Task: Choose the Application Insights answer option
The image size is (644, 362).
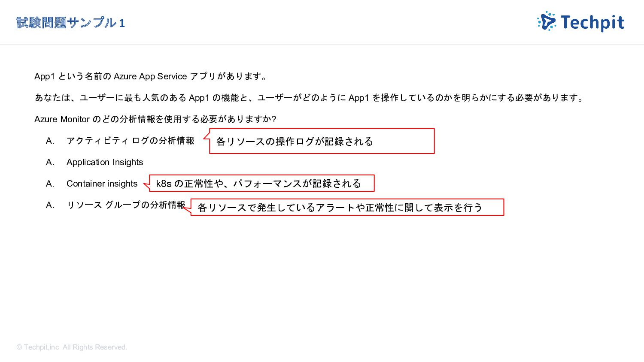Action: (x=105, y=162)
